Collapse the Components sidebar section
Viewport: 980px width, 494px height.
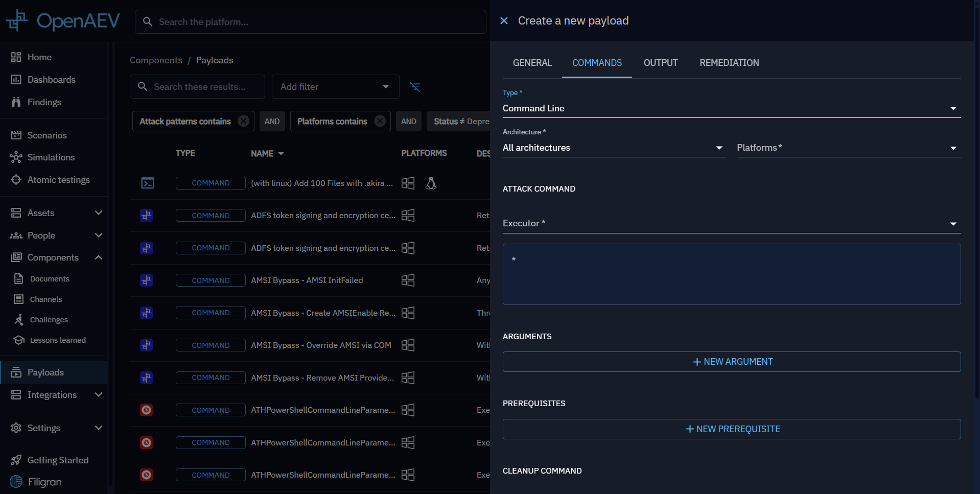point(99,257)
